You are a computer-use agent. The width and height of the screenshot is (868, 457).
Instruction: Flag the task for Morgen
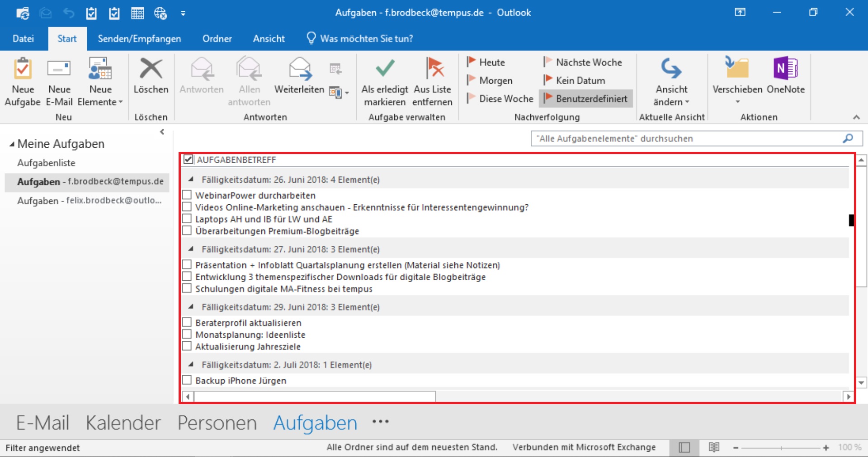(490, 80)
